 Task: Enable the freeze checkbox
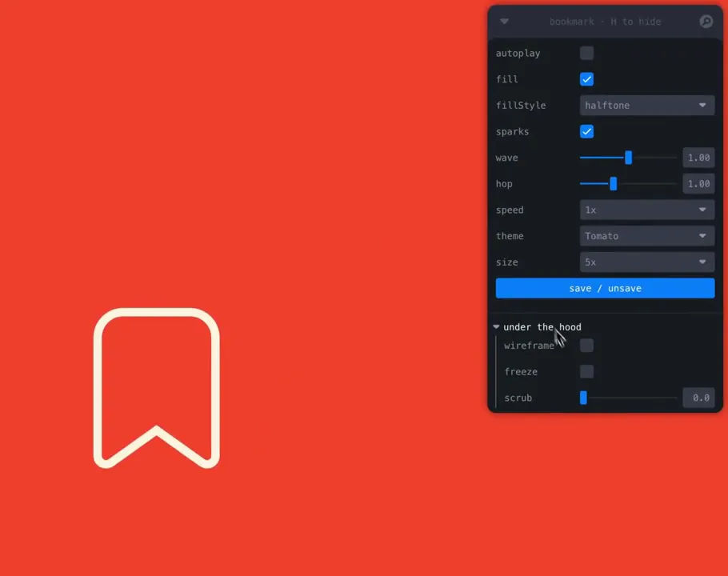tap(586, 371)
